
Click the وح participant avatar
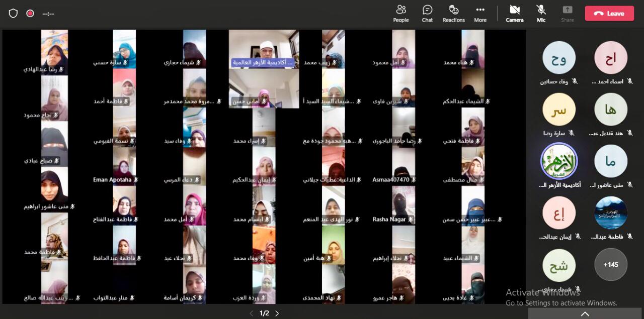click(559, 58)
